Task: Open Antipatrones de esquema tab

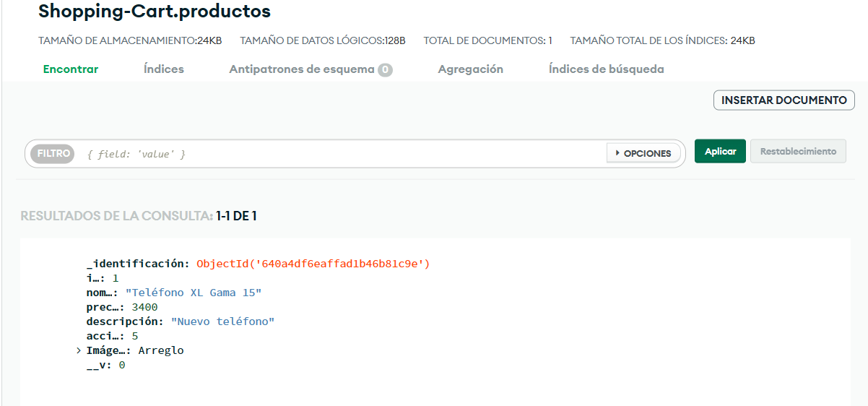Action: pyautogui.click(x=311, y=69)
